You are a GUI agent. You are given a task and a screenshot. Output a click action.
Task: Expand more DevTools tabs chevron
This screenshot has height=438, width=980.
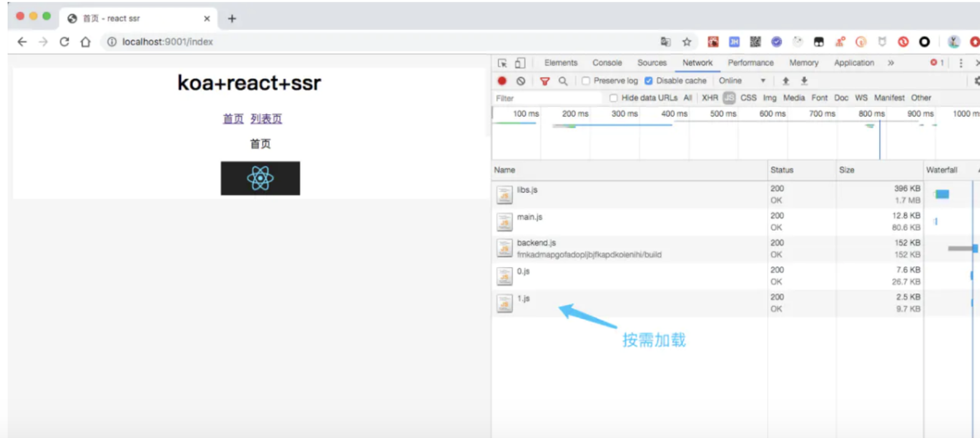[891, 63]
